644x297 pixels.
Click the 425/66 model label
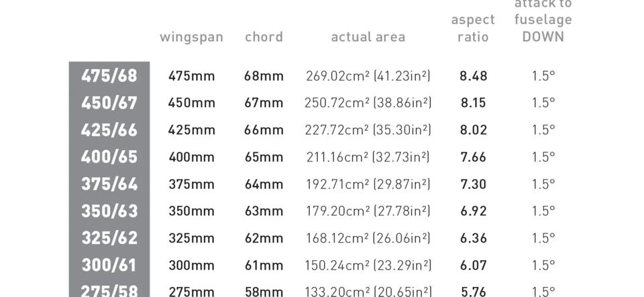click(109, 130)
